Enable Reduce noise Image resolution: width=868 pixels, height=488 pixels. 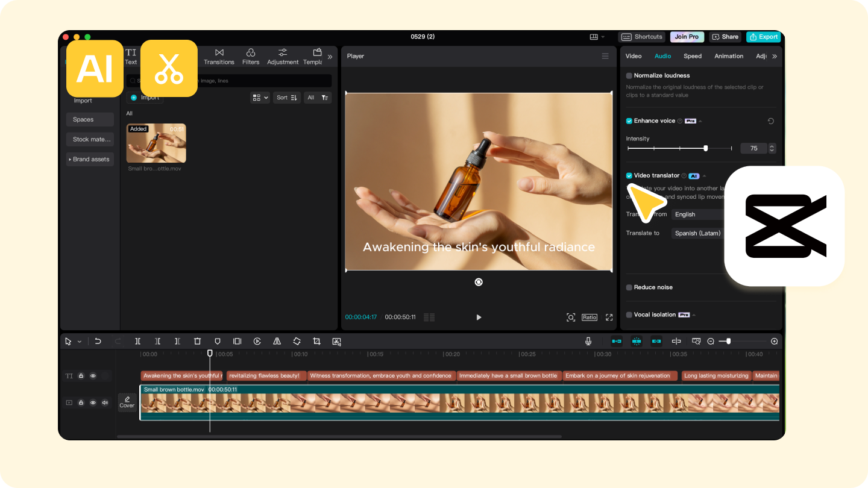click(x=629, y=287)
